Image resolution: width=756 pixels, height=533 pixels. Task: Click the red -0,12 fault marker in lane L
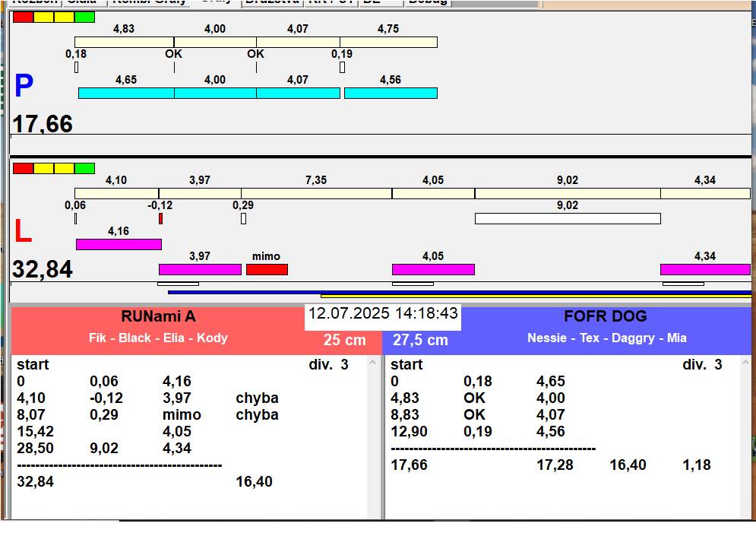pos(160,219)
